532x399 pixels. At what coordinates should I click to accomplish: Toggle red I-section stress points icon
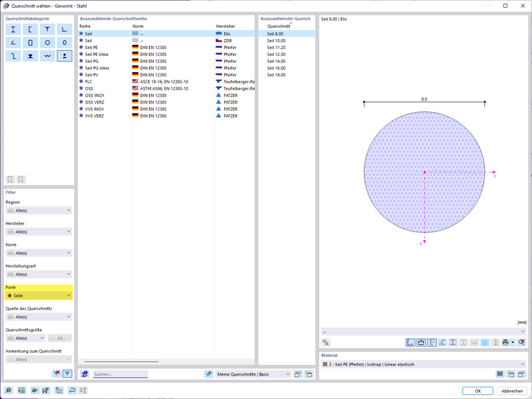pos(453,342)
